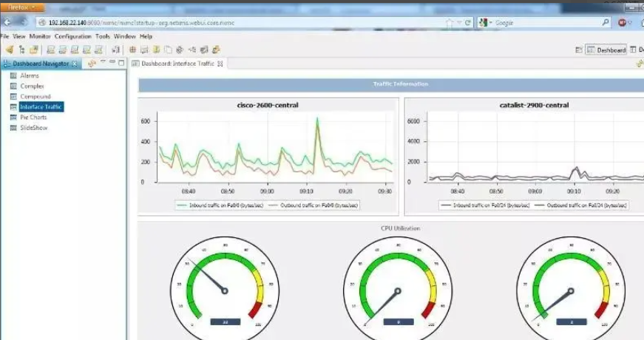Close the Dashboard: Interface Traffic tab
The width and height of the screenshot is (644, 340).
pos(220,64)
